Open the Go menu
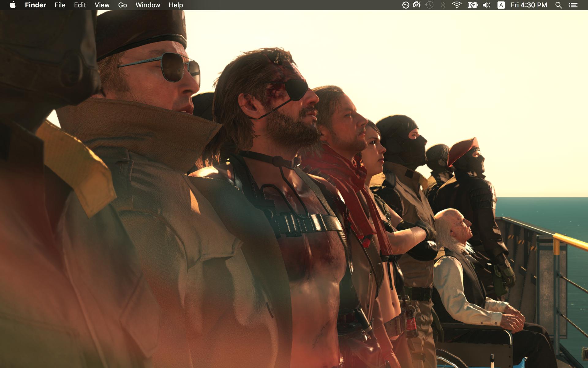 (x=123, y=5)
